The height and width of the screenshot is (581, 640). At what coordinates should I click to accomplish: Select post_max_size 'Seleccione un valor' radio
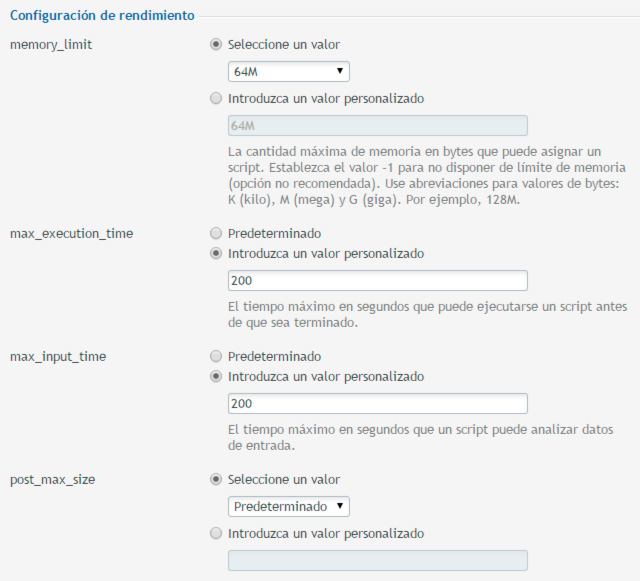(x=216, y=479)
